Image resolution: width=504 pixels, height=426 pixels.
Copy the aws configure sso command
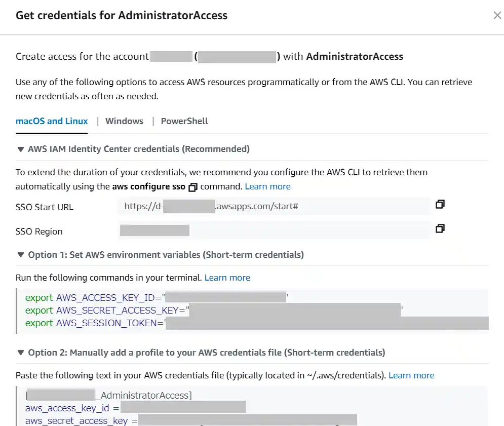pos(192,187)
